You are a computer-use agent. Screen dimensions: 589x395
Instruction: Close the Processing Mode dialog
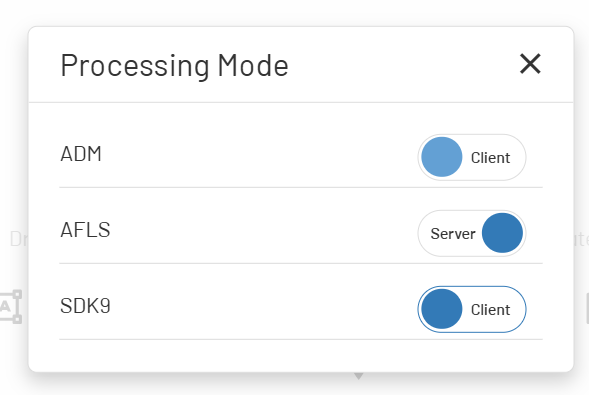530,63
